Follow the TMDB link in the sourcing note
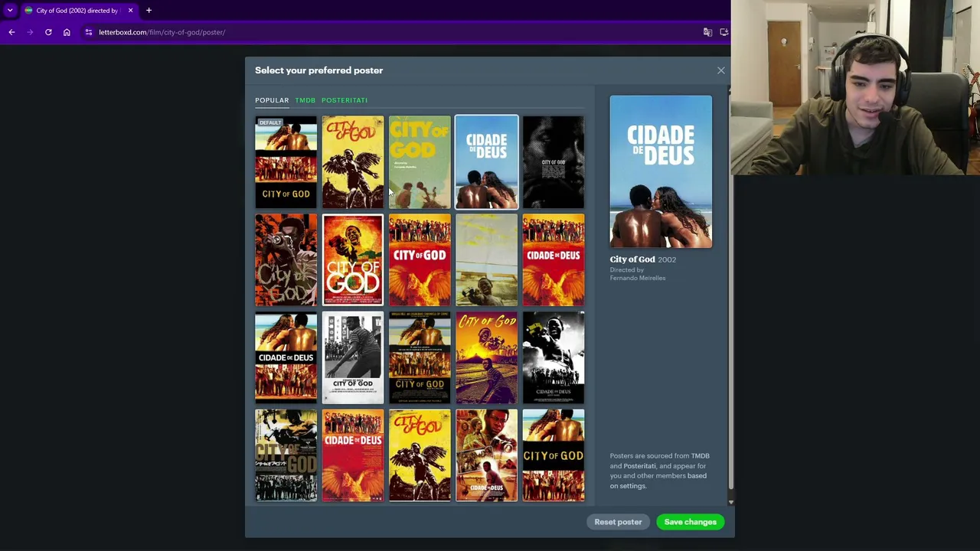The height and width of the screenshot is (551, 980). pyautogui.click(x=700, y=456)
